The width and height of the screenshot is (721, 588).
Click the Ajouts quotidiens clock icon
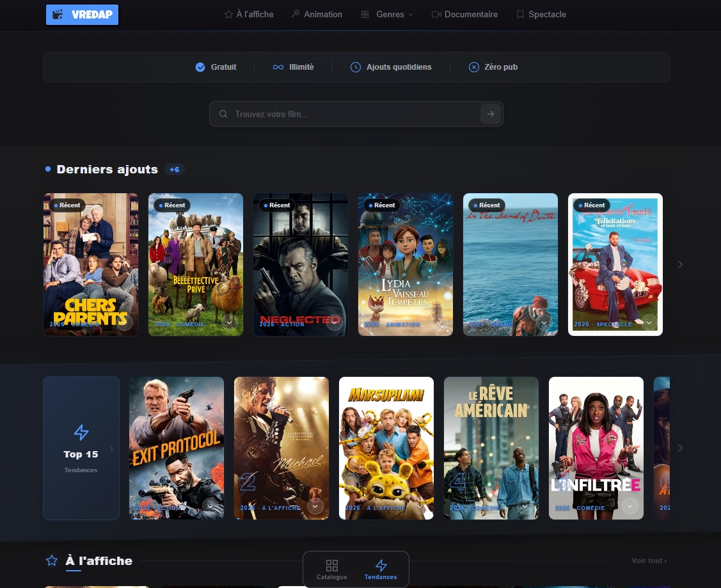356,67
